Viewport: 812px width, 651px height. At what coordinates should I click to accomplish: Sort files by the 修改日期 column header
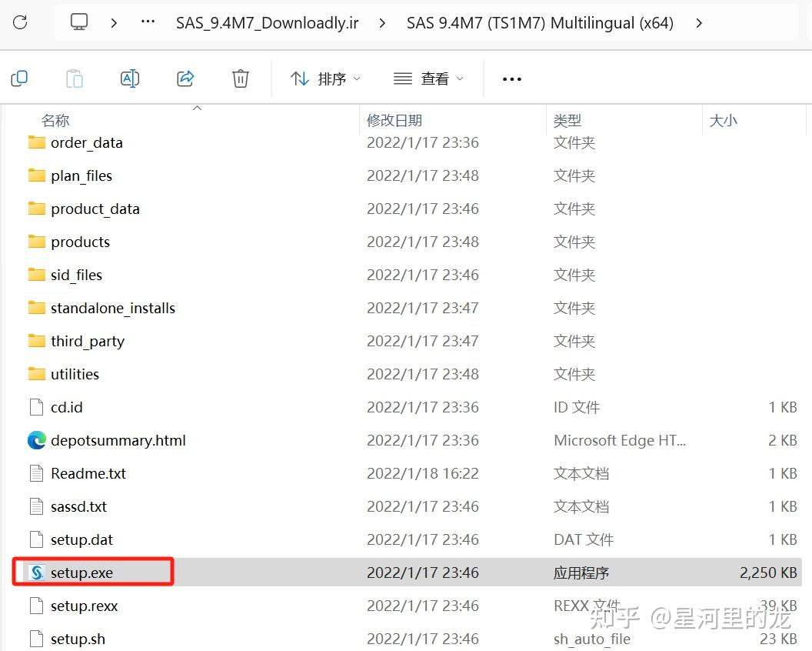[x=394, y=120]
